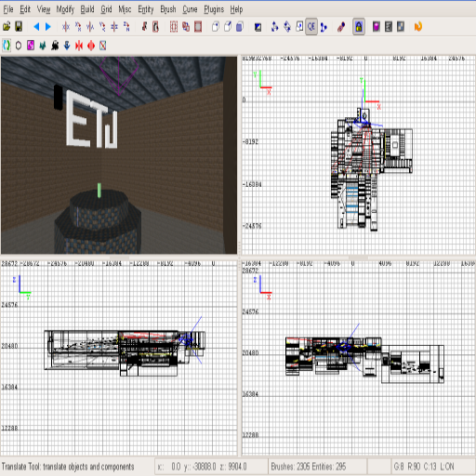Toggle the texture lock padlock button
This screenshot has height=476, width=476.
pyautogui.click(x=359, y=27)
